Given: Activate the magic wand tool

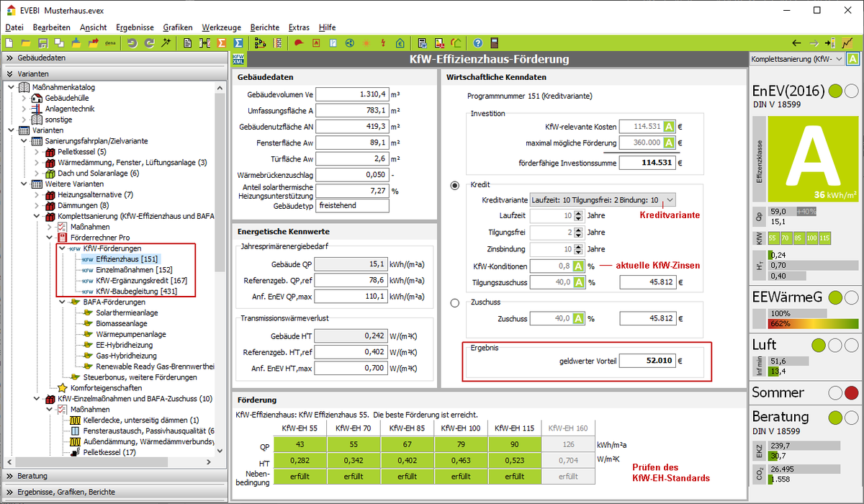Looking at the screenshot, I should pos(166,43).
